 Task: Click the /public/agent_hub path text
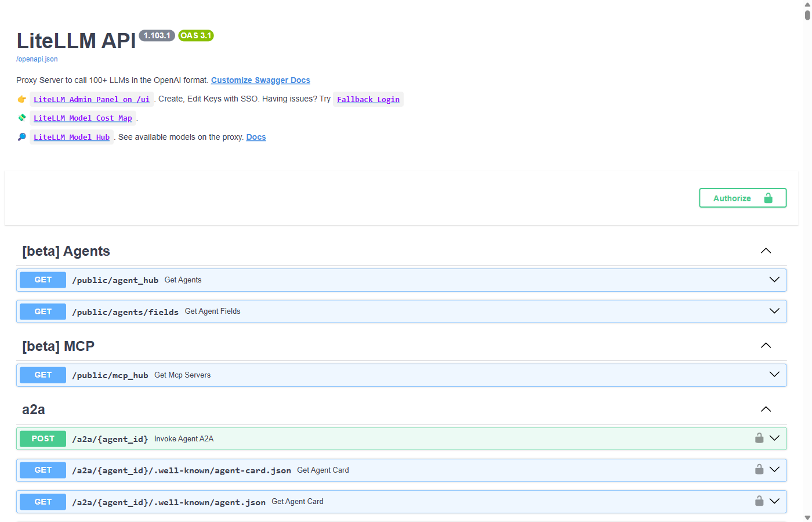coord(115,280)
